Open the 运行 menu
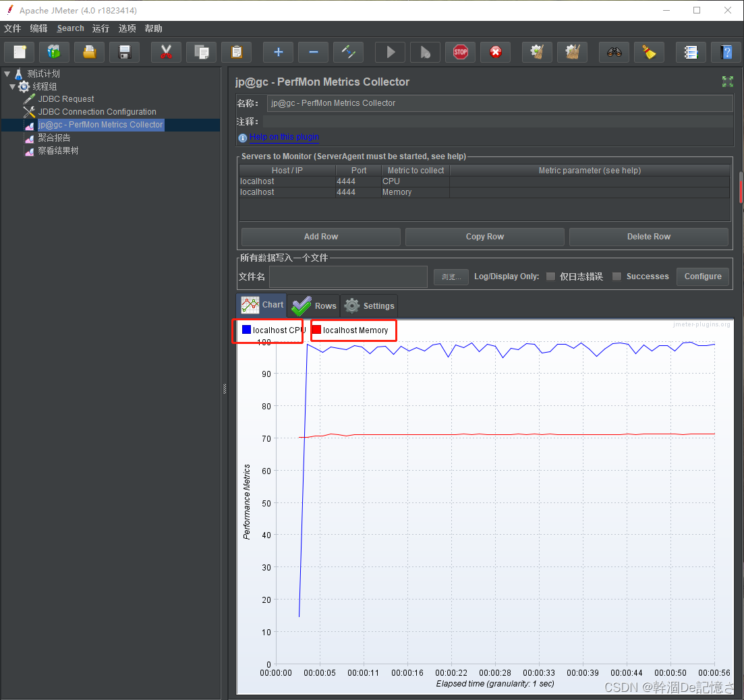744x700 pixels. tap(101, 28)
